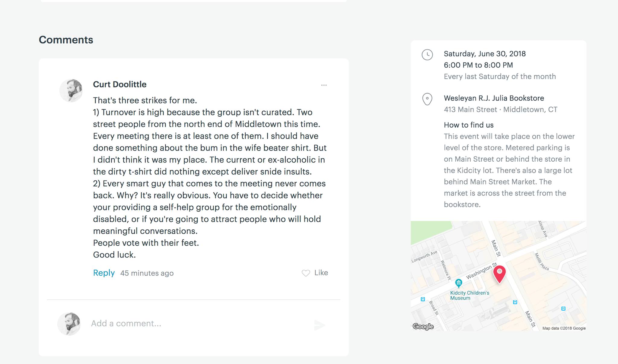
Task: Click the '45 minutes ago' timestamp
Action: point(147,273)
